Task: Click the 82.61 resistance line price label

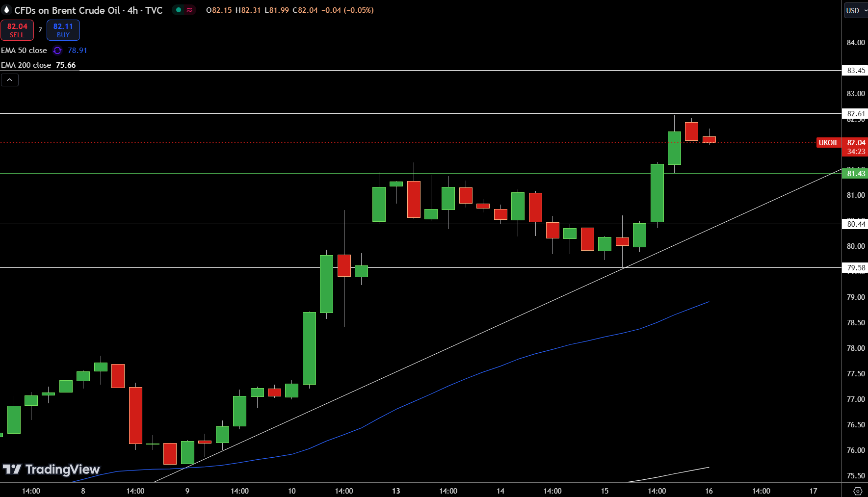Action: coord(856,114)
